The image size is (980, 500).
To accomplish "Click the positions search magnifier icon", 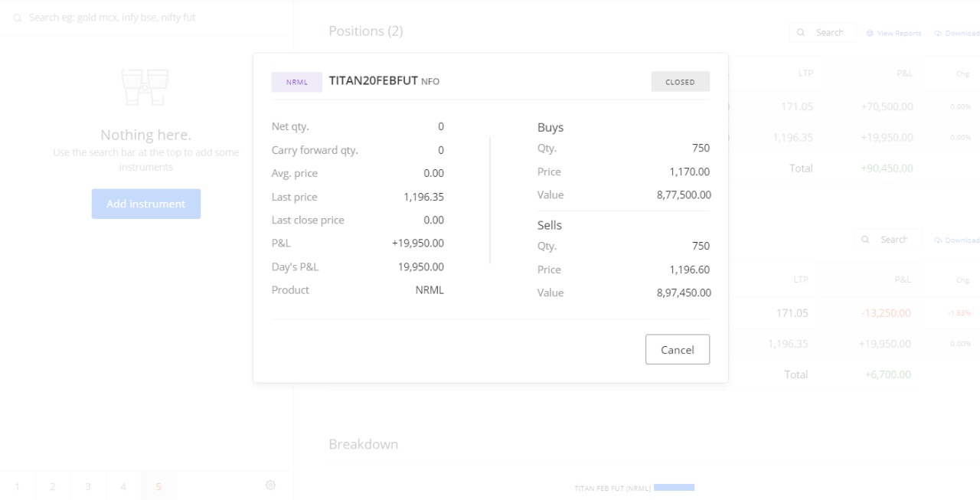I will pyautogui.click(x=801, y=33).
